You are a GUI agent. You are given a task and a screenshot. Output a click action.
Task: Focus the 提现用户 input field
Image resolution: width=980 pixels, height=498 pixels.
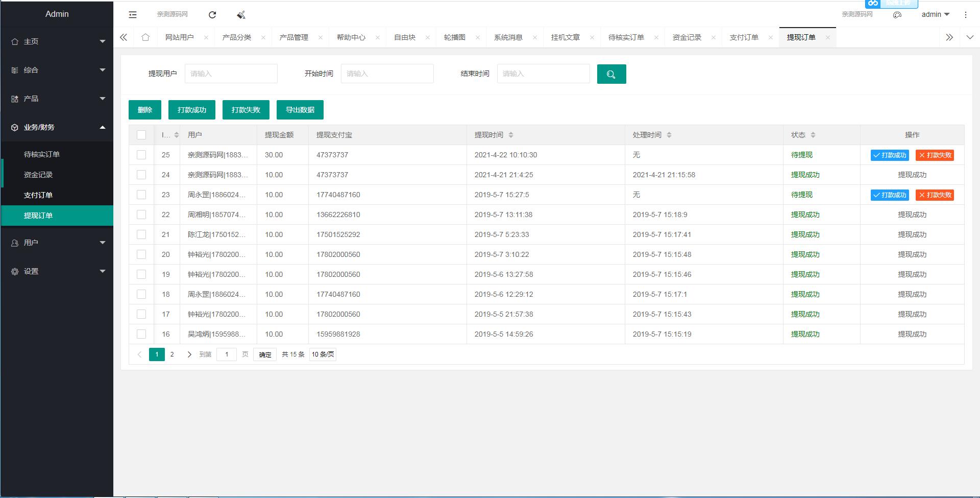(x=231, y=74)
